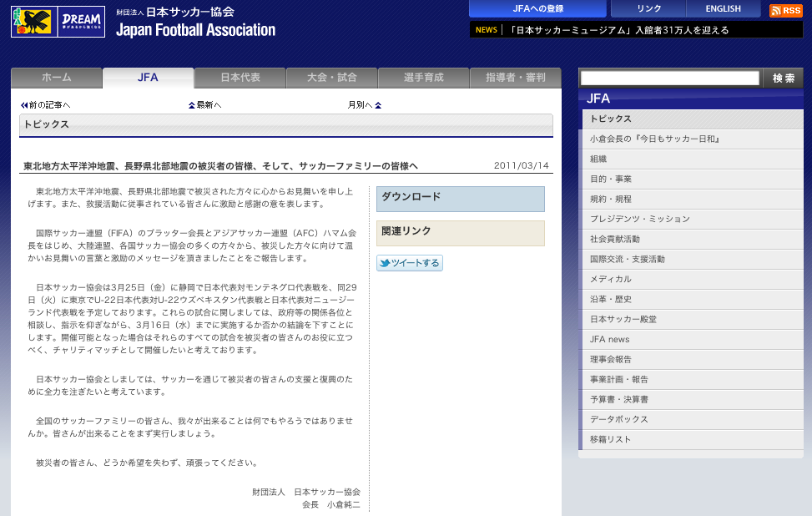Click the JFAへの登録 button
The image size is (812, 516).
[x=537, y=9]
